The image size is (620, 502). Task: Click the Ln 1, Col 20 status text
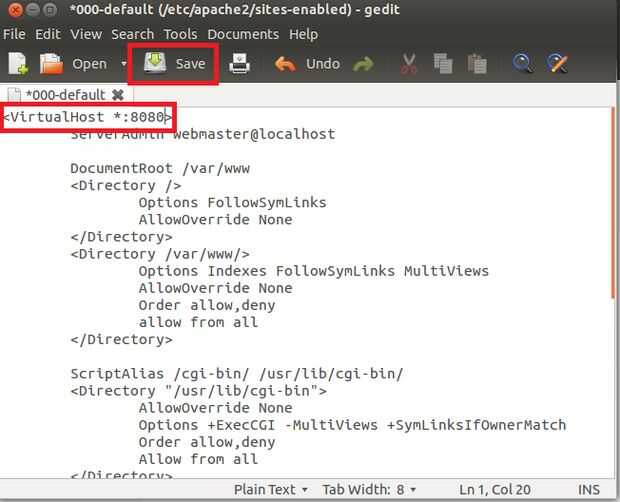(495, 490)
